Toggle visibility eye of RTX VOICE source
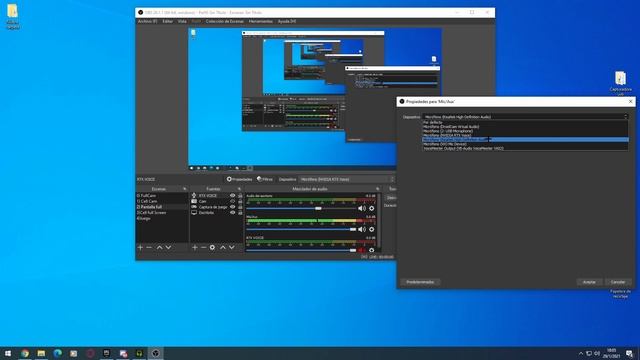The width and height of the screenshot is (640, 360). coord(233,196)
